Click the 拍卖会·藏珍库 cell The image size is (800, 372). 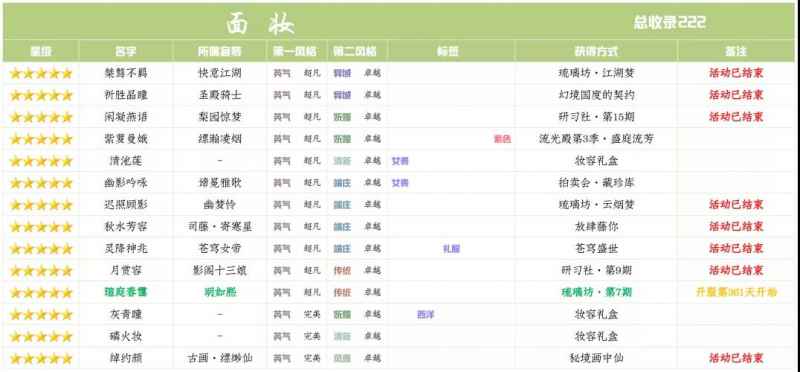[596, 183]
